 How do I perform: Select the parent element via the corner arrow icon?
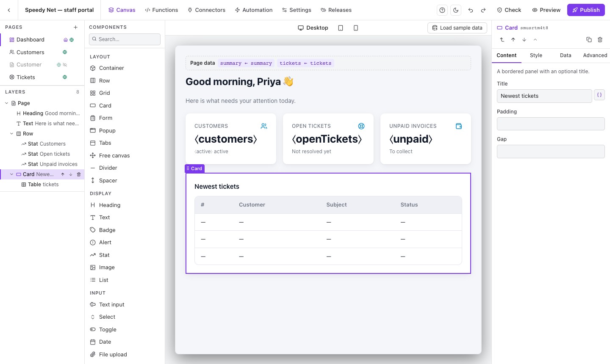(502, 40)
